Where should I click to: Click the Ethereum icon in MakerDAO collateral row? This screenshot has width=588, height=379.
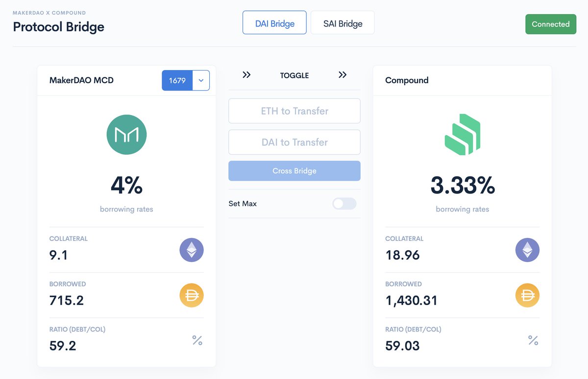coord(192,251)
